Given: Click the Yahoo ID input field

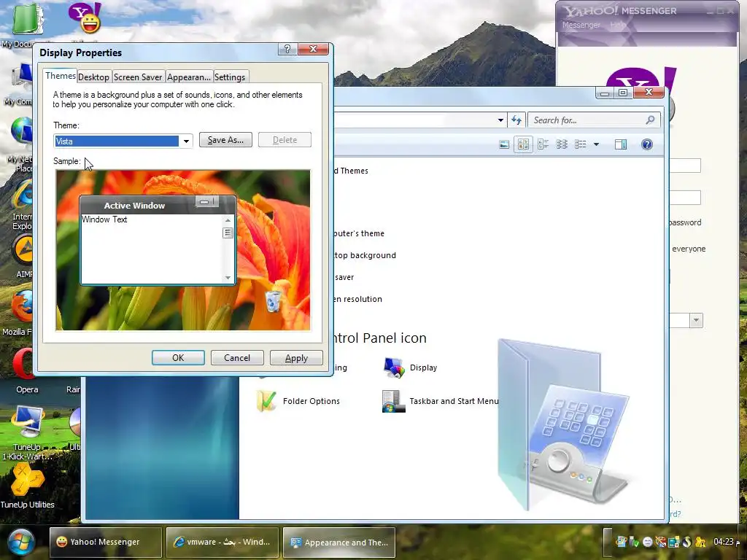Looking at the screenshot, I should pos(684,166).
